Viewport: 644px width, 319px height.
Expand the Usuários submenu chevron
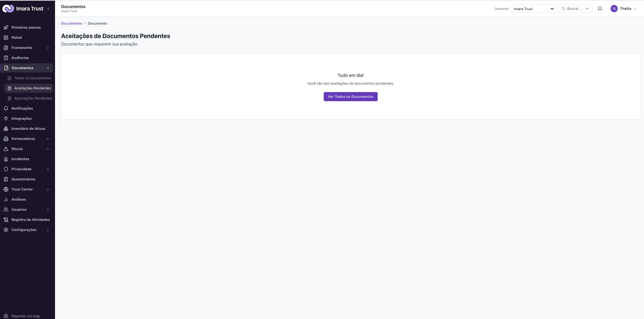pos(48,210)
